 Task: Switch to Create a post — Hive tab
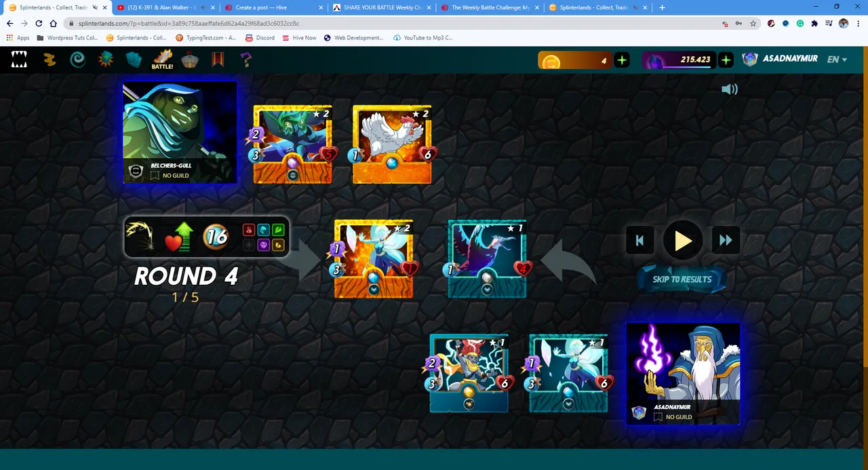point(273,7)
